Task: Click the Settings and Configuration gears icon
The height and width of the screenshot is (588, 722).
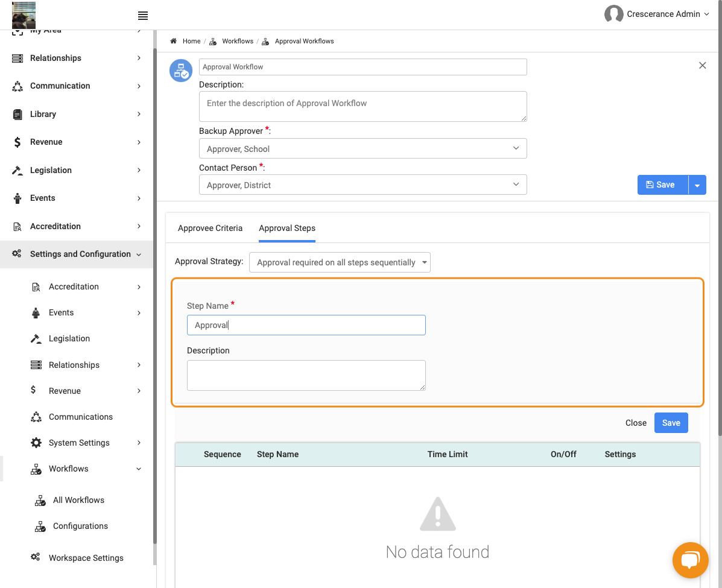Action: (x=17, y=254)
